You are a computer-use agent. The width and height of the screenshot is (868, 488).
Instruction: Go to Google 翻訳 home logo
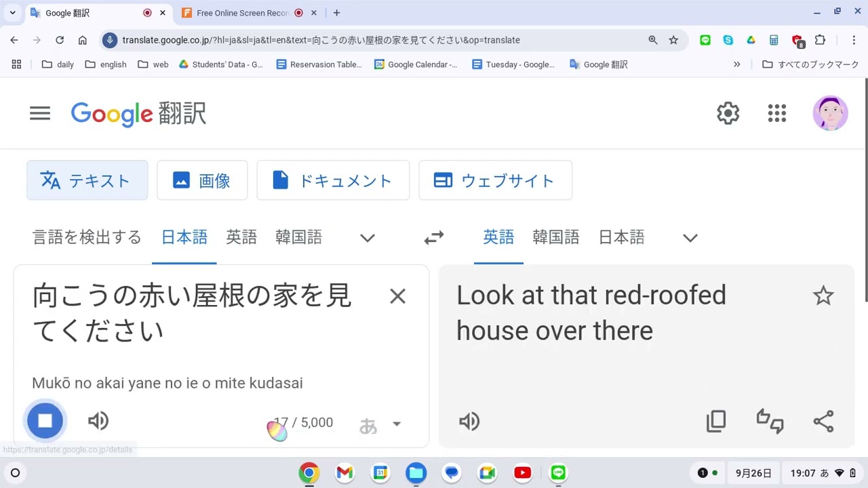point(138,114)
